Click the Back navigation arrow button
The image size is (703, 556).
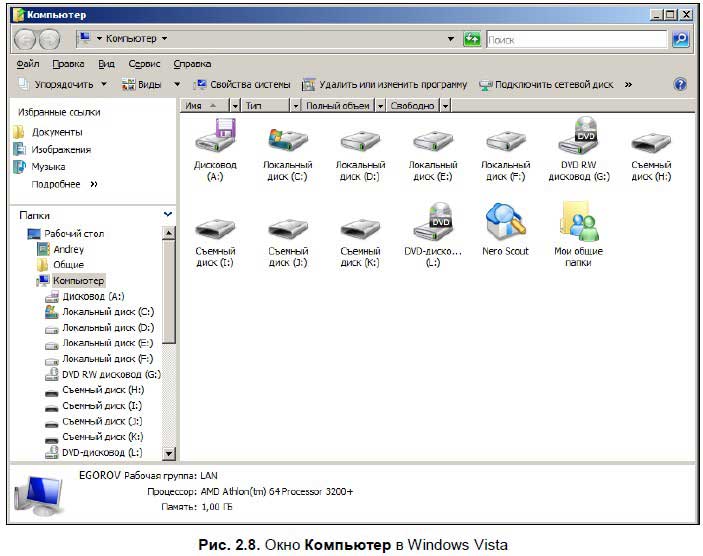coord(25,39)
